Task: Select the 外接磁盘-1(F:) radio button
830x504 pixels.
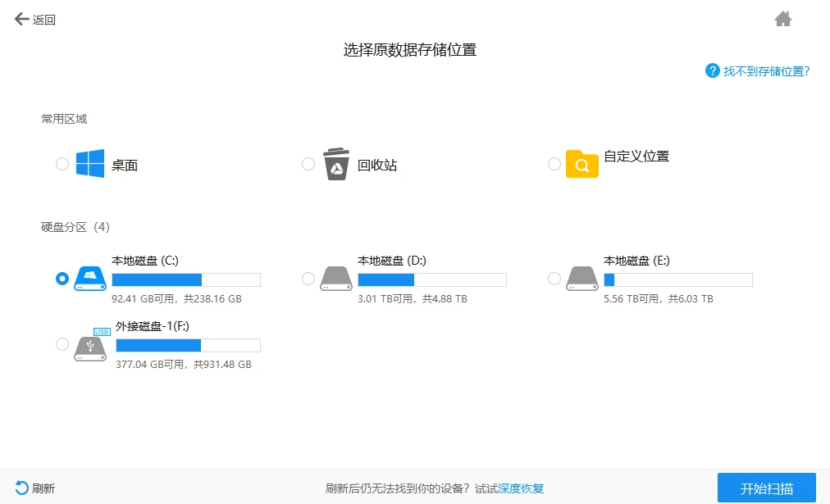Action: [62, 344]
